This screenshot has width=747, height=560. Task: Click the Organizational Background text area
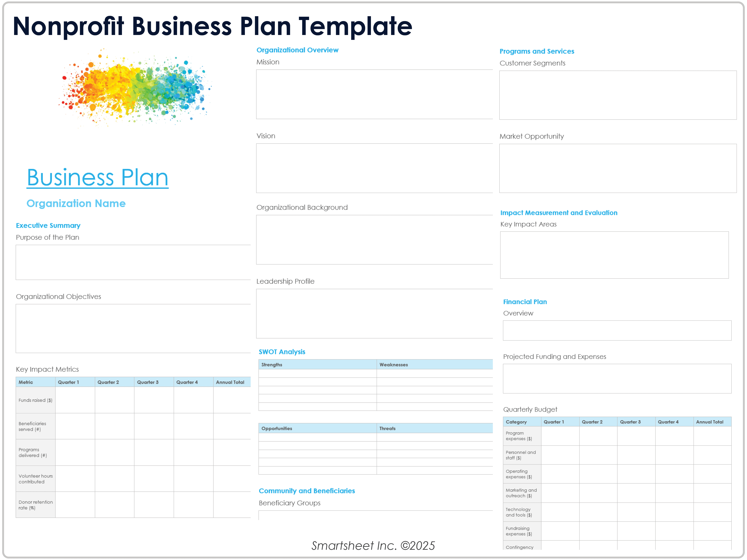(x=374, y=240)
